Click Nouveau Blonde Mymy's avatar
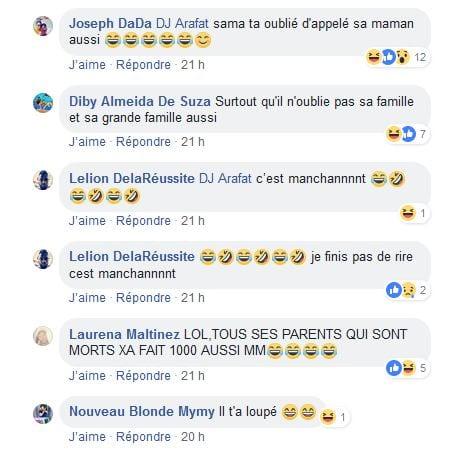 coord(43,414)
